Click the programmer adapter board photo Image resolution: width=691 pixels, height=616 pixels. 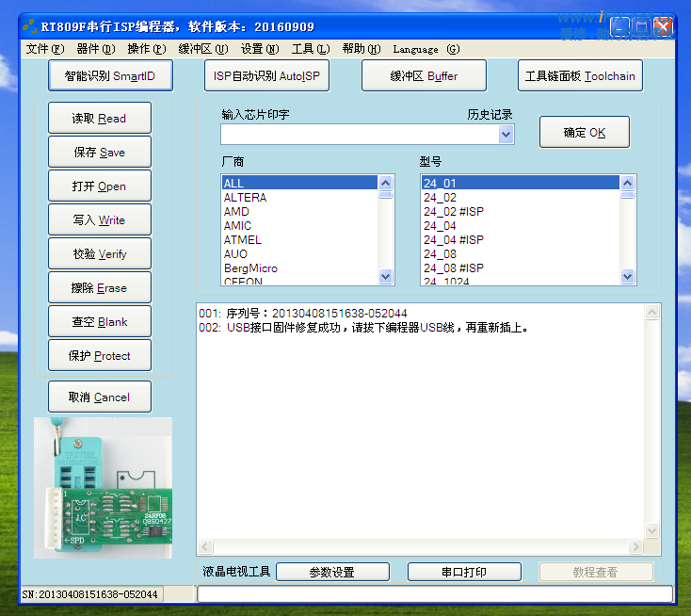(103, 488)
